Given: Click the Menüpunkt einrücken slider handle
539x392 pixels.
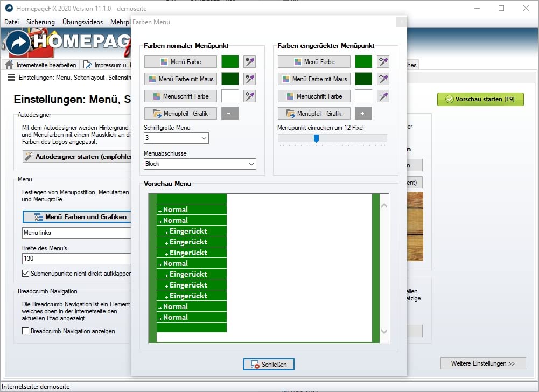Looking at the screenshot, I should pos(316,138).
